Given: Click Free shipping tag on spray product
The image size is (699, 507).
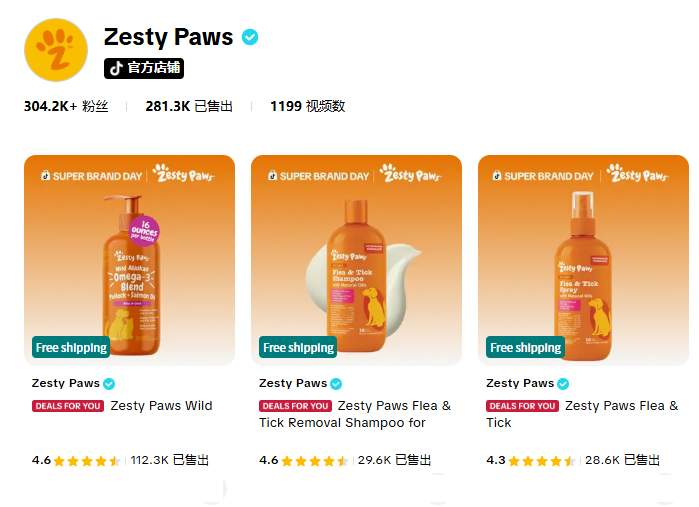Looking at the screenshot, I should click(525, 347).
